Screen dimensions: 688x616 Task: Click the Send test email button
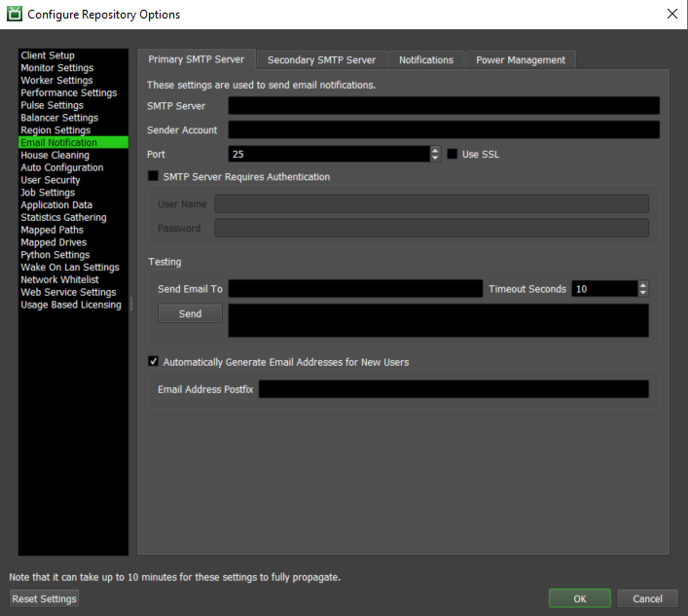[190, 313]
